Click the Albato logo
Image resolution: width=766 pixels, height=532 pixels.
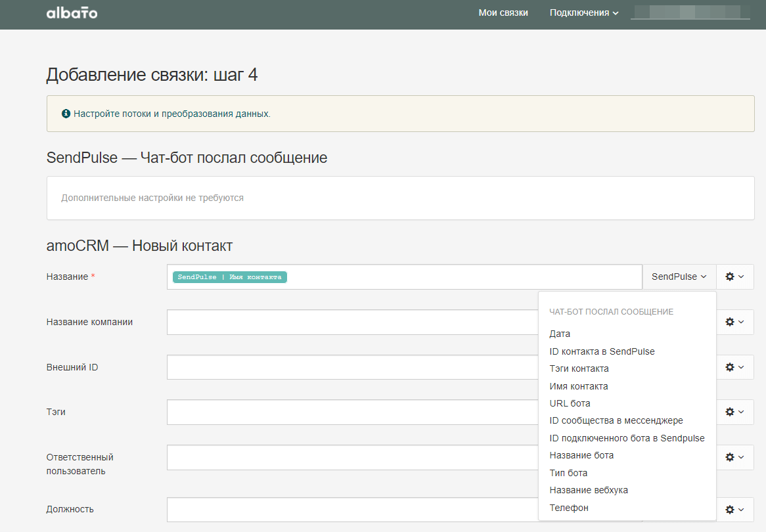click(72, 12)
